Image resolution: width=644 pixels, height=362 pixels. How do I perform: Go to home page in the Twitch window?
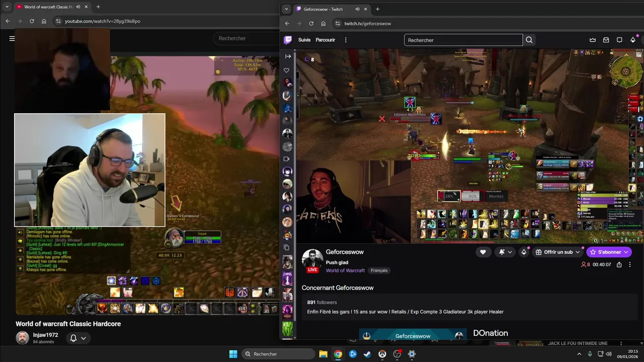323,24
